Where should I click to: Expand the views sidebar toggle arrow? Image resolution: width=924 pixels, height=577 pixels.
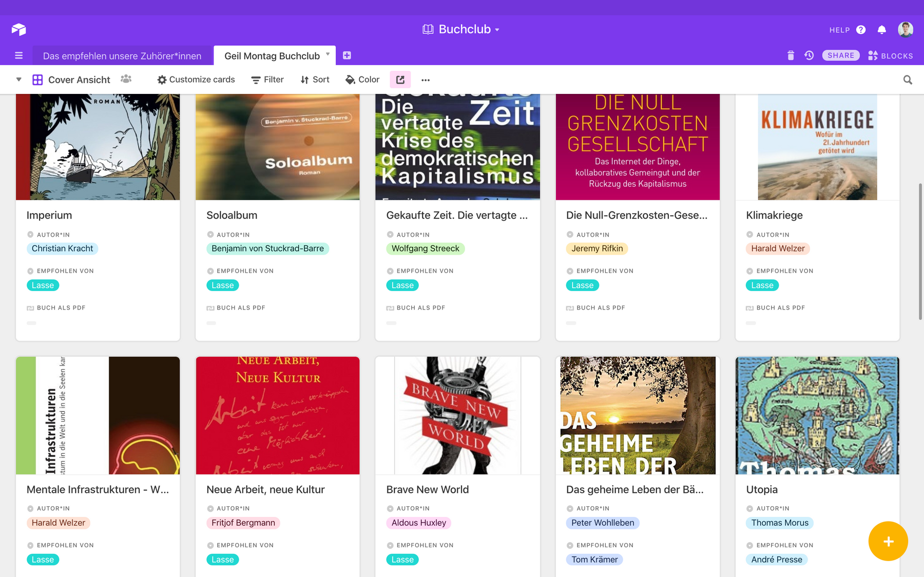[x=19, y=80]
